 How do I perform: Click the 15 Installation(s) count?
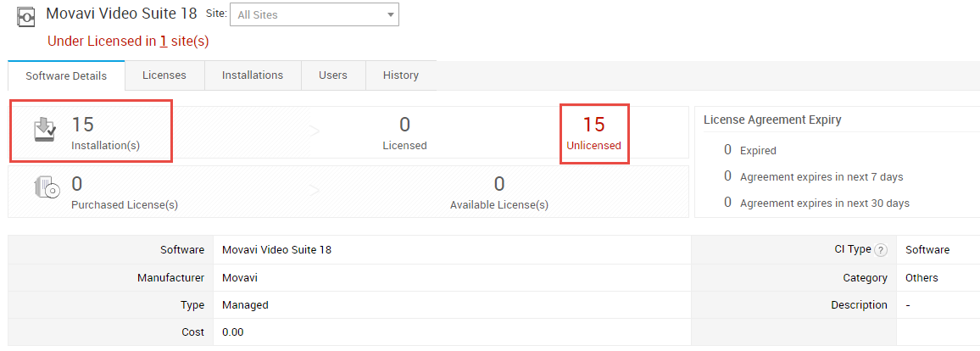82,125
